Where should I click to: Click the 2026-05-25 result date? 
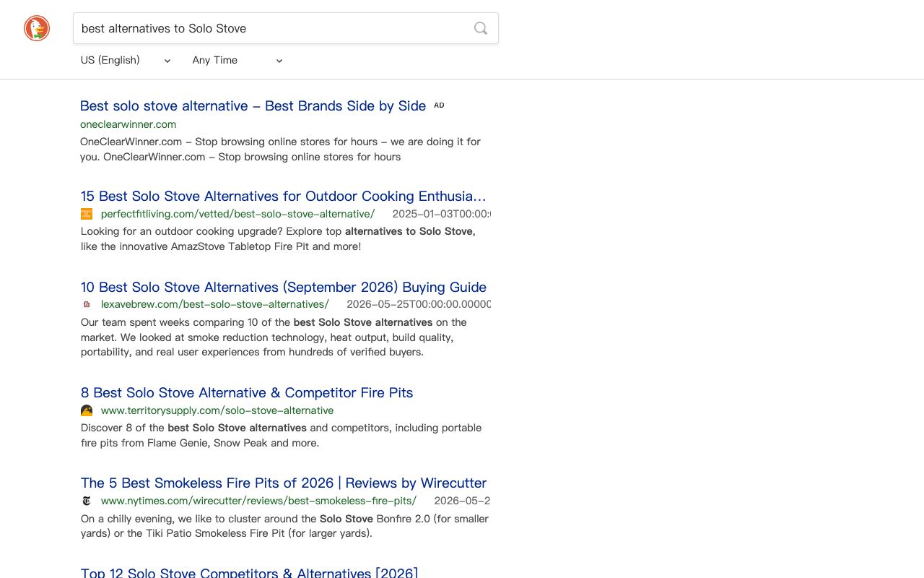419,304
